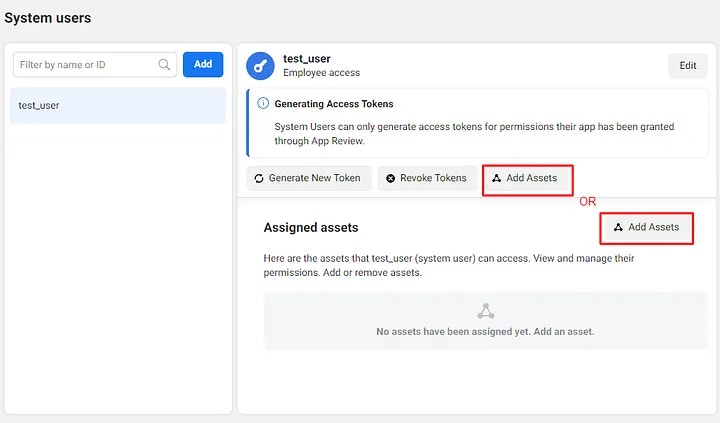This screenshot has height=423, width=720.
Task: Click Add Assets text next to Revoke Tokens
Action: pos(532,178)
